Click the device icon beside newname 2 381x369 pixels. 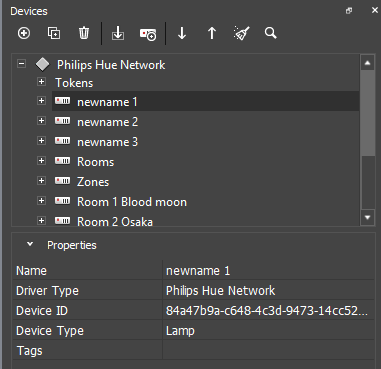(63, 121)
